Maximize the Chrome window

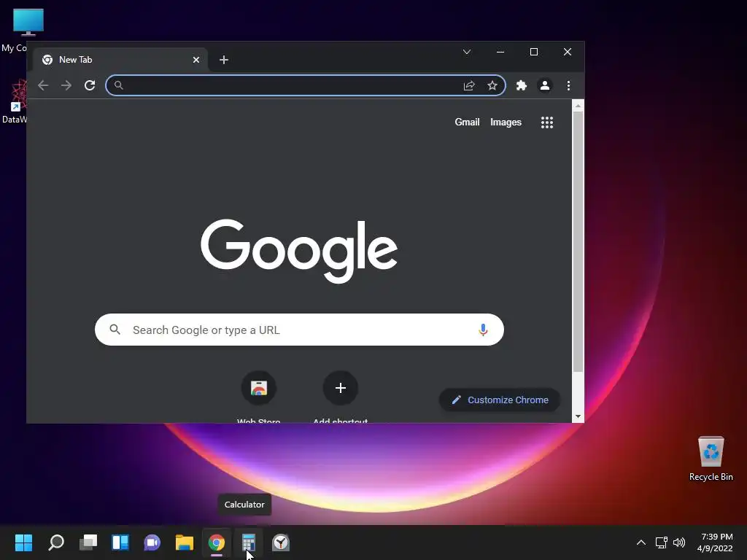click(534, 52)
